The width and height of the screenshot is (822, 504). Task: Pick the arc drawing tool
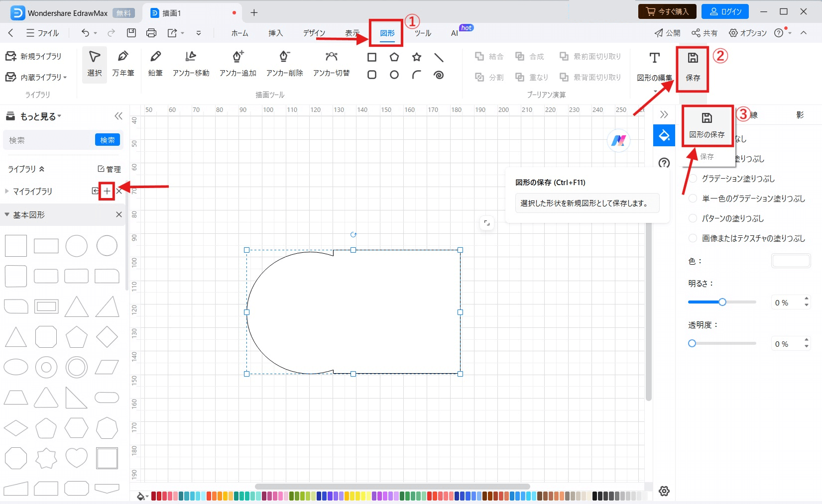click(417, 75)
